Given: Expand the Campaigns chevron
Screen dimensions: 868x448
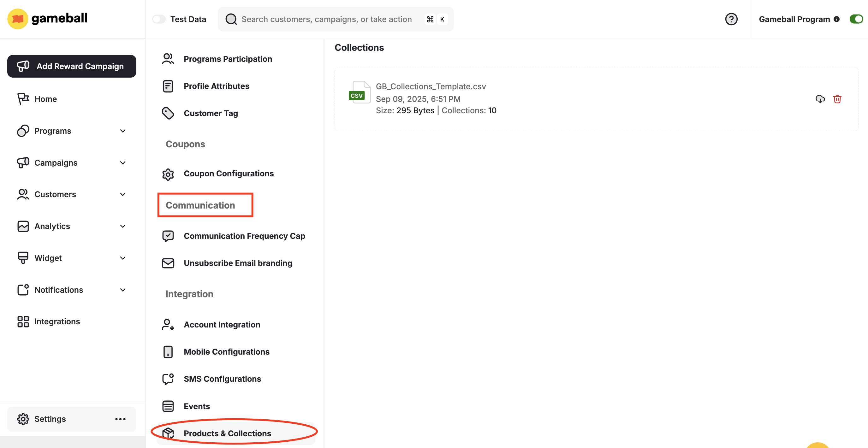Looking at the screenshot, I should 123,163.
